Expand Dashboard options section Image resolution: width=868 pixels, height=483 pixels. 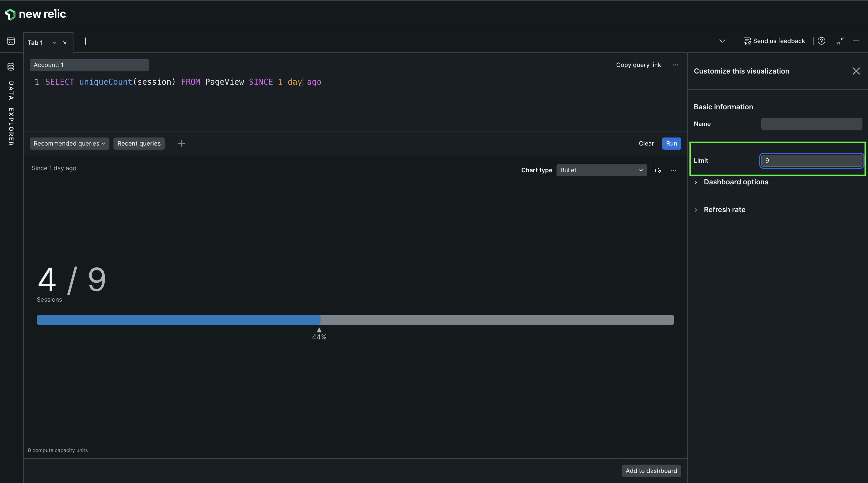tap(736, 182)
